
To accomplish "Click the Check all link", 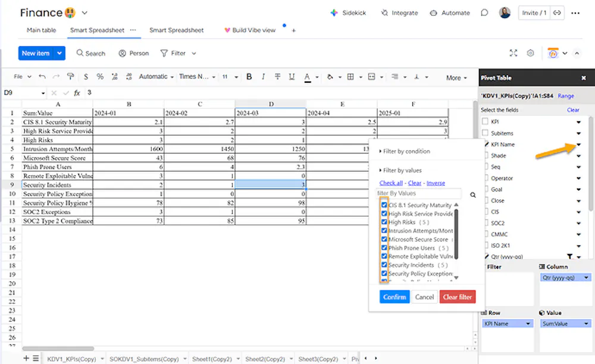I will click(x=391, y=183).
